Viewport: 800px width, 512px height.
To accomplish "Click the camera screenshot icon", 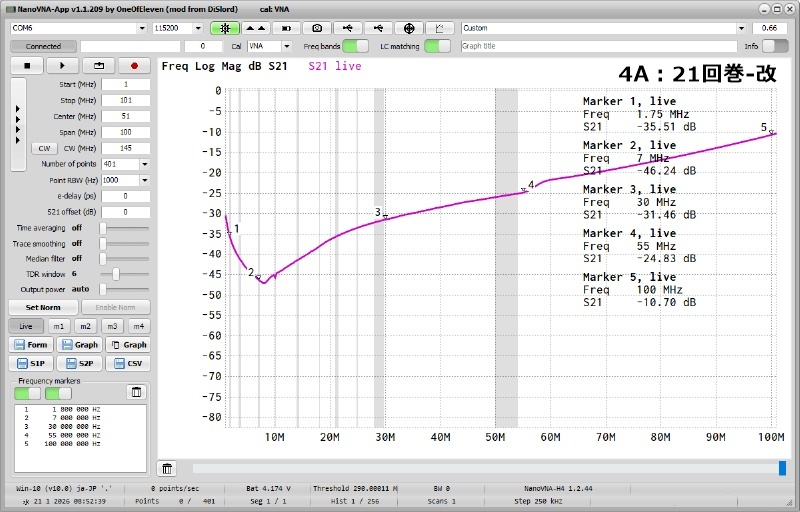I will click(x=317, y=28).
